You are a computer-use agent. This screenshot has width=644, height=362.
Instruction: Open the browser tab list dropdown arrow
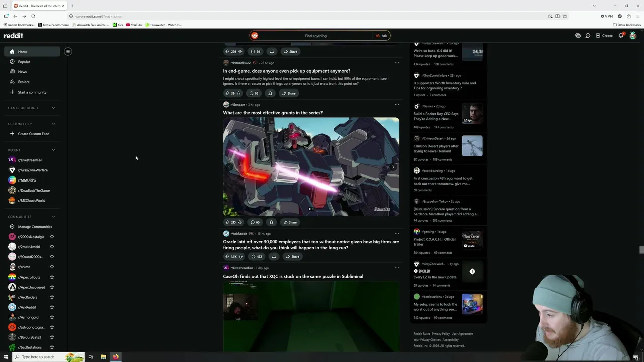point(594,6)
